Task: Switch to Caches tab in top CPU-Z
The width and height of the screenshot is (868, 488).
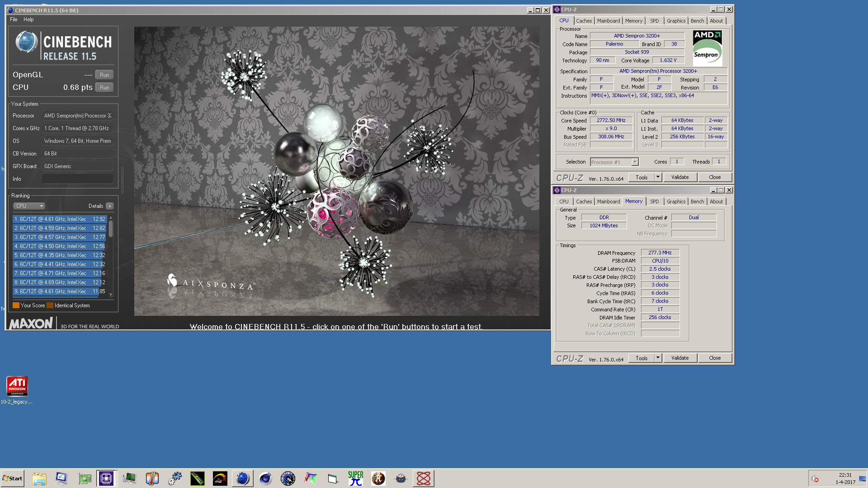Action: coord(584,21)
